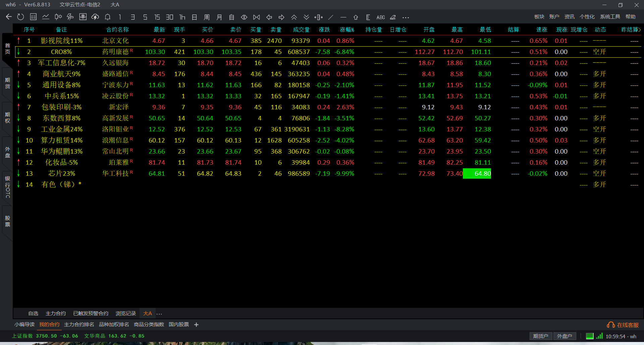
Task: Select the 15-minute period button
Action: 157,17
